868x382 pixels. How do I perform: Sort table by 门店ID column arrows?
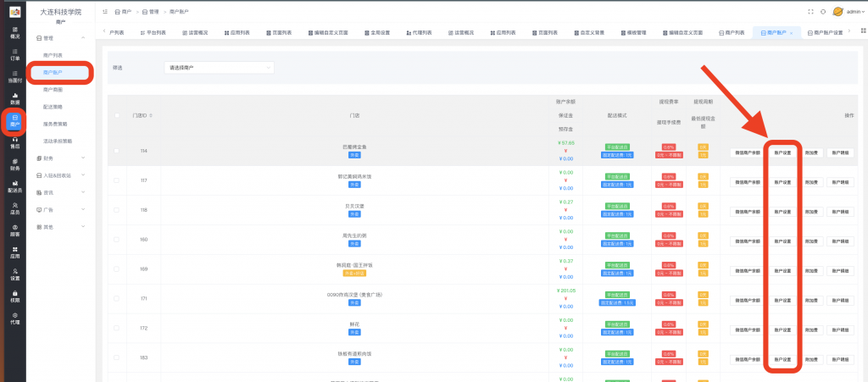(x=150, y=114)
